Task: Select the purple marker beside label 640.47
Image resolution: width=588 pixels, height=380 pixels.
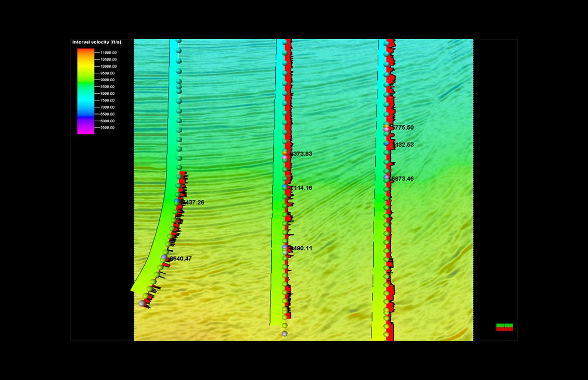Action: (x=164, y=257)
